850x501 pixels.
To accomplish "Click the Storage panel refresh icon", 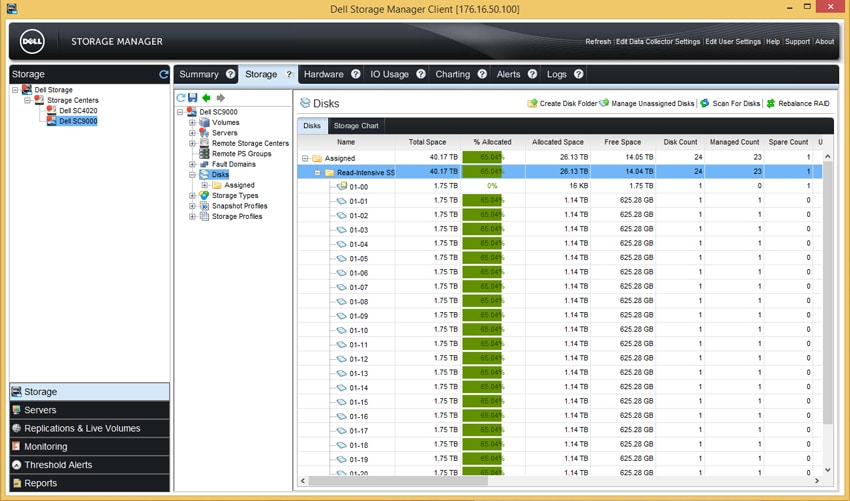I will pyautogui.click(x=164, y=74).
